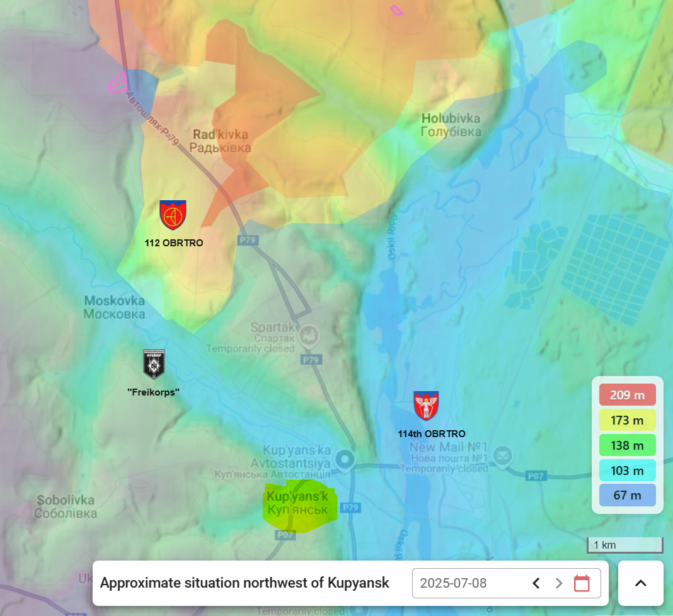Click the Moskovka village label
The image size is (673, 616).
tap(114, 307)
